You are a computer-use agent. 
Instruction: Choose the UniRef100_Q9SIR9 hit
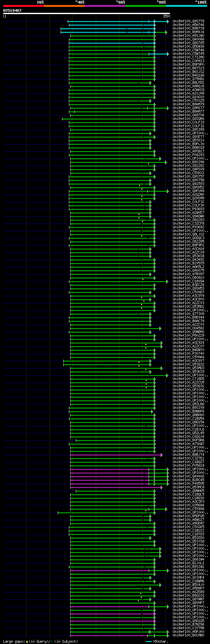188,130
